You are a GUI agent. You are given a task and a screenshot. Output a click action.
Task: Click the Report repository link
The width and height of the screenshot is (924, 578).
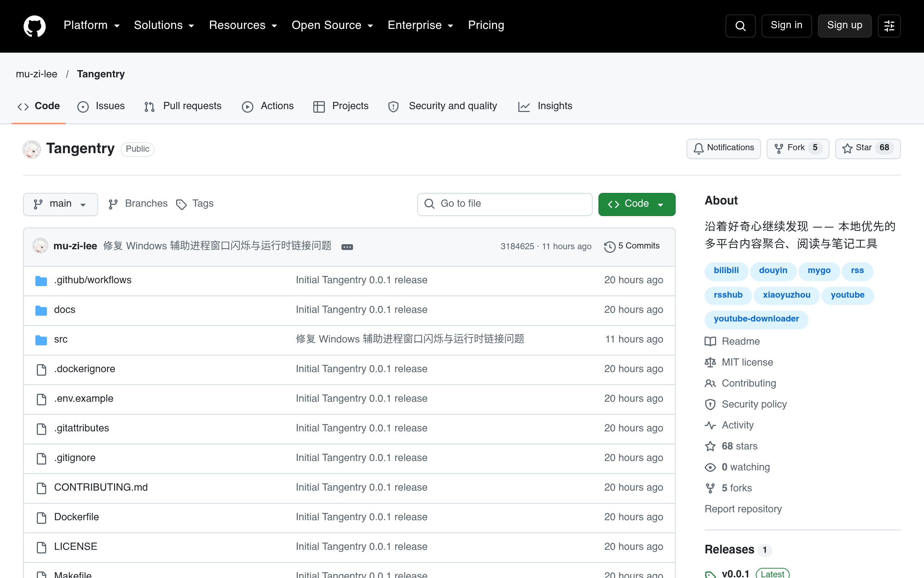pos(743,509)
